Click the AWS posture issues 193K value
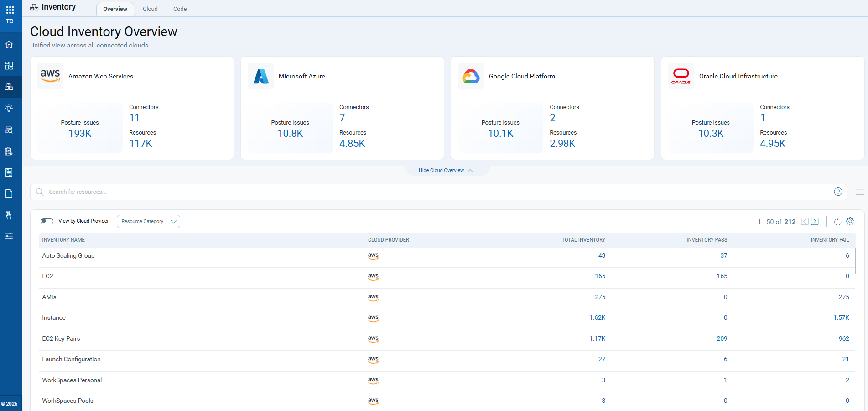 80,134
